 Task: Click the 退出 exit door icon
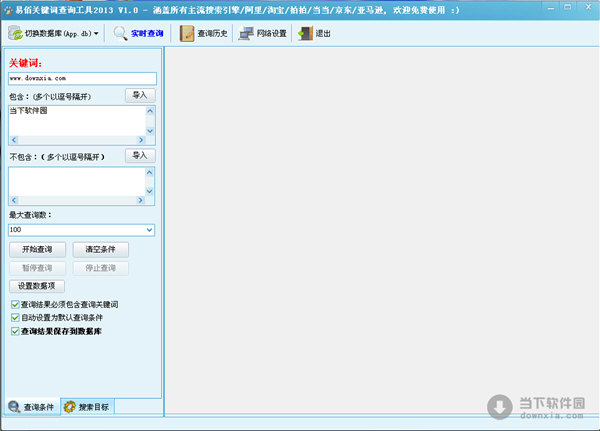pos(304,34)
